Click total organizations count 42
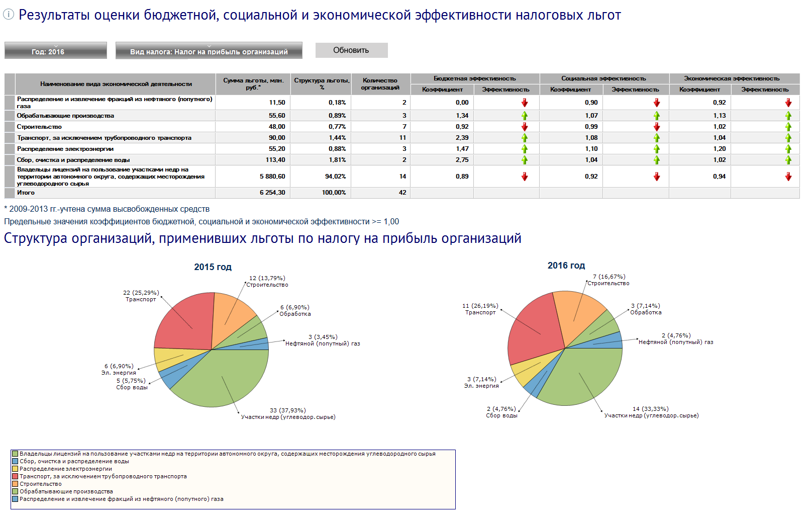The height and width of the screenshot is (520, 812). point(402,193)
